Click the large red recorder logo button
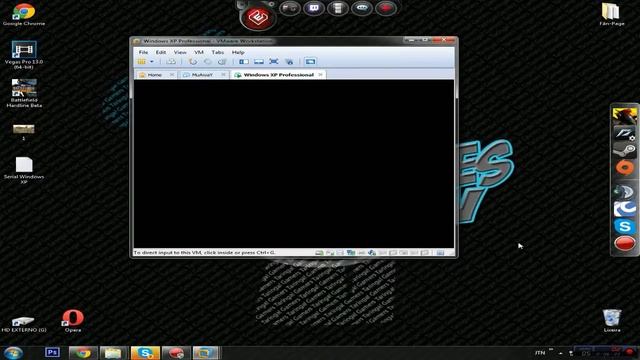This screenshot has height=360, width=640. coord(257,18)
